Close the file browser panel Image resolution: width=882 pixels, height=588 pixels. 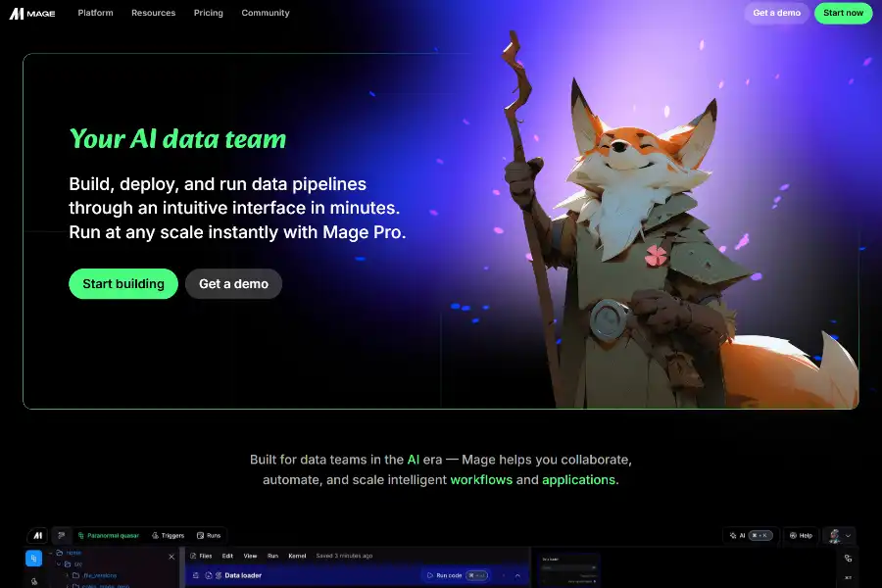pos(171,557)
